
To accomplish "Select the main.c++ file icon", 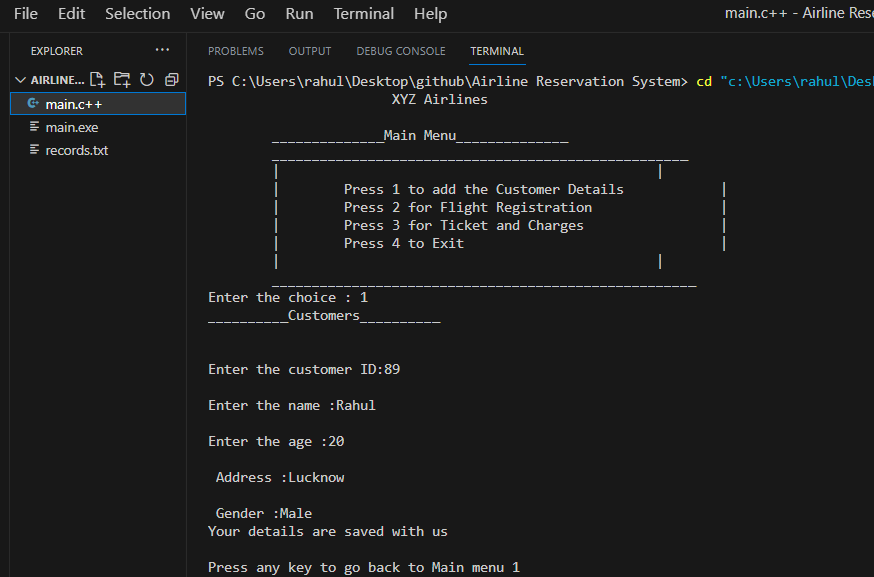I will pos(32,102).
